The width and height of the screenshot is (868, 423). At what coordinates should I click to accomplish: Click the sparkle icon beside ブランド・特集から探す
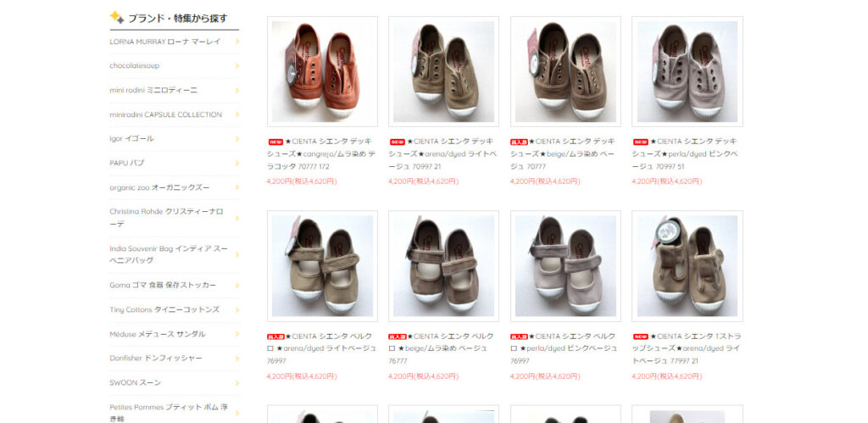[116, 17]
